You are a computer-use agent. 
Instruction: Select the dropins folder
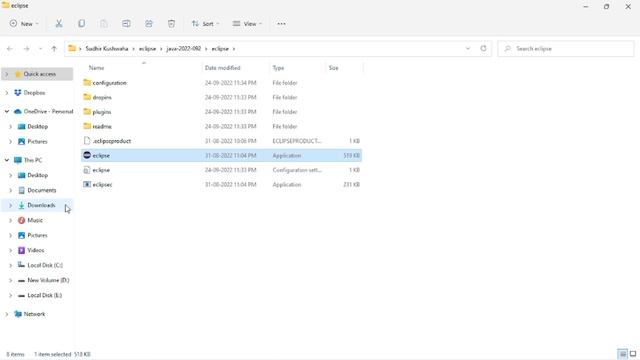pos(222,97)
